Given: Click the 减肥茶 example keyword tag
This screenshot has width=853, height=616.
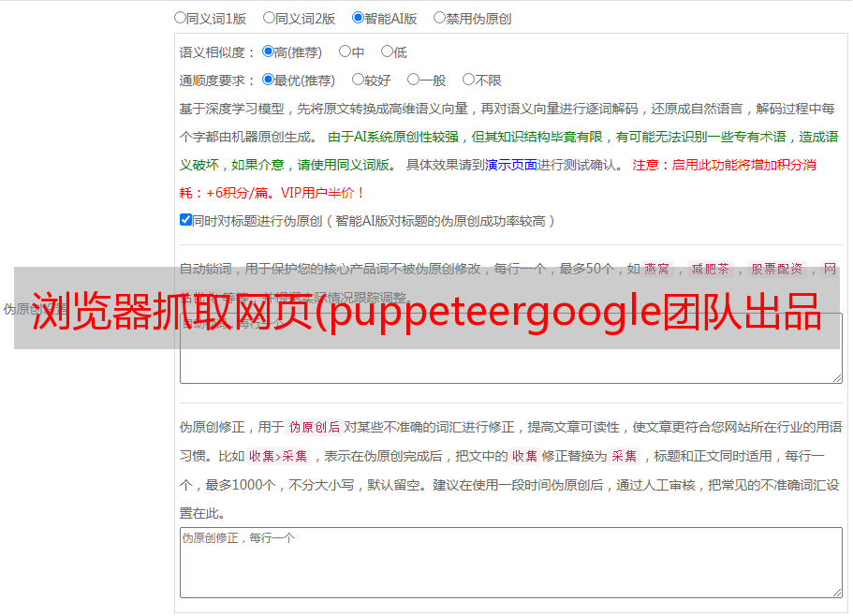Looking at the screenshot, I should [710, 269].
